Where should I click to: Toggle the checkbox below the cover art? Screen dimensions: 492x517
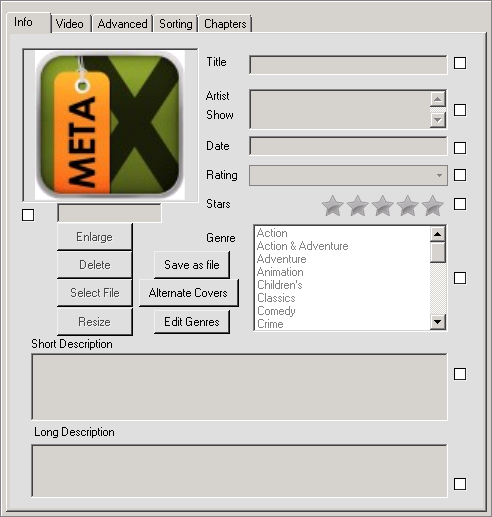28,215
